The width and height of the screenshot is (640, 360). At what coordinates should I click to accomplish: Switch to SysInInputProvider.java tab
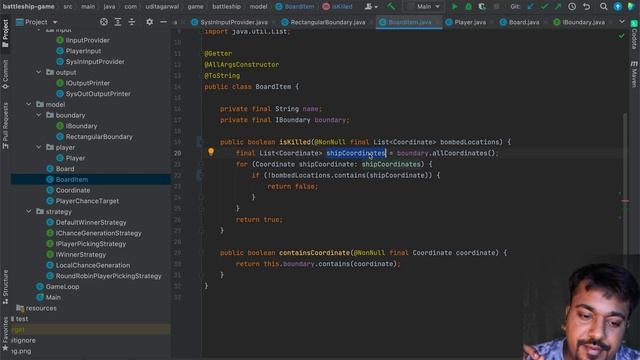click(229, 22)
